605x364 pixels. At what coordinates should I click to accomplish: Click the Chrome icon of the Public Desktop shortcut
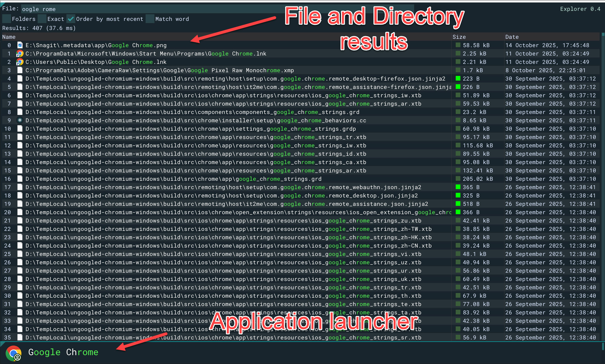(x=20, y=62)
